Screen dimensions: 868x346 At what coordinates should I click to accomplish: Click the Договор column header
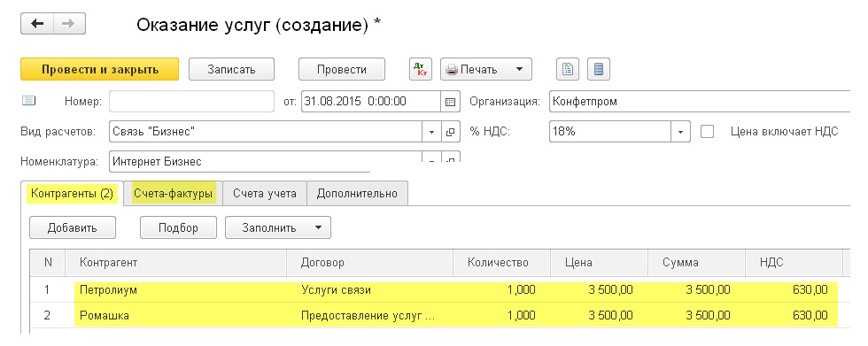370,263
